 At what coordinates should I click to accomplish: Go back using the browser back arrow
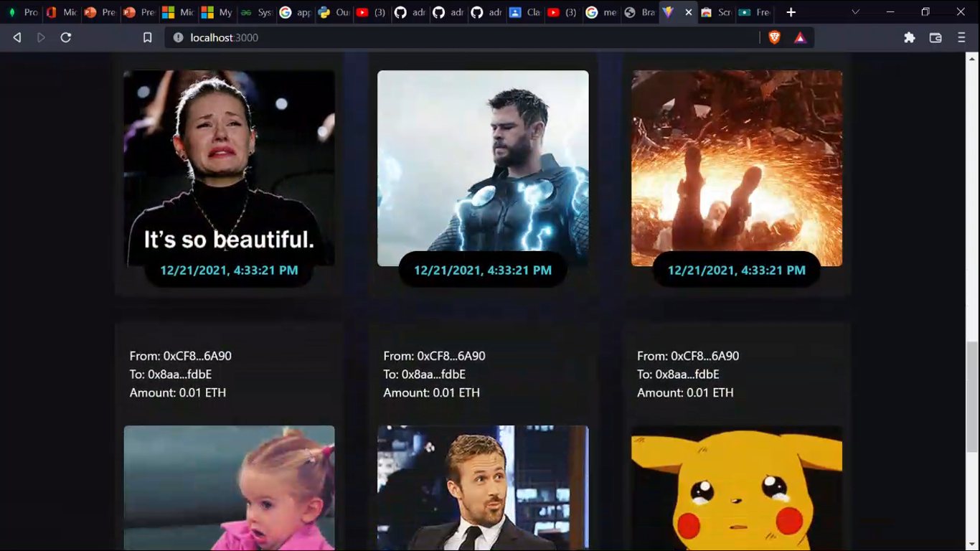17,37
